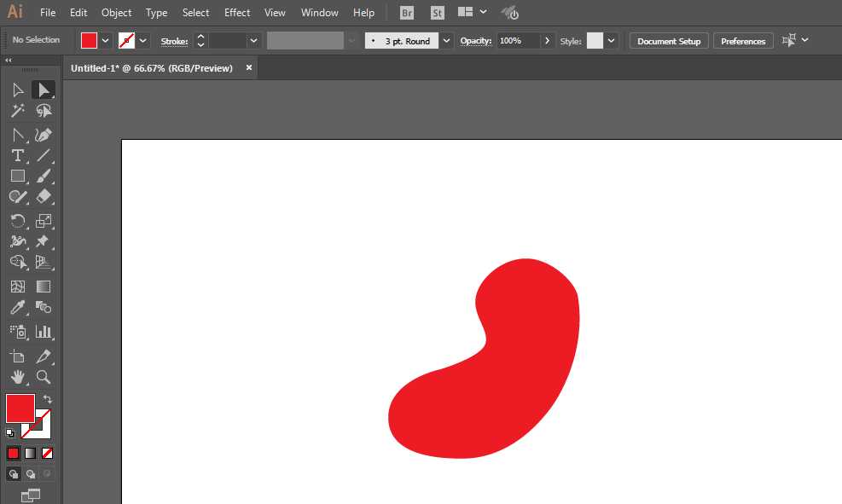
Task: Open the Object menu
Action: [116, 12]
